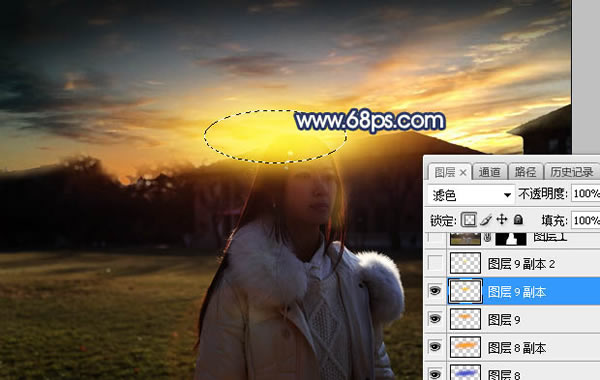Click the lock all padlock icon
The height and width of the screenshot is (380, 600).
tap(518, 219)
